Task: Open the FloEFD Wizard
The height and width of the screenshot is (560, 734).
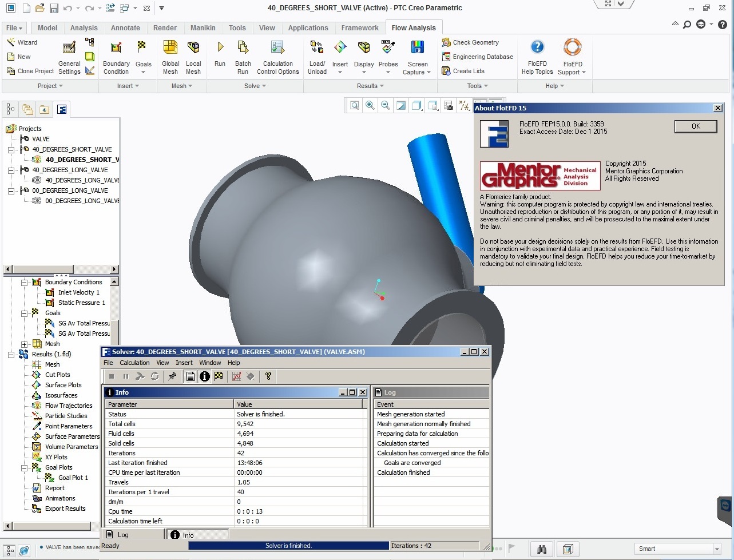Action: [22, 42]
